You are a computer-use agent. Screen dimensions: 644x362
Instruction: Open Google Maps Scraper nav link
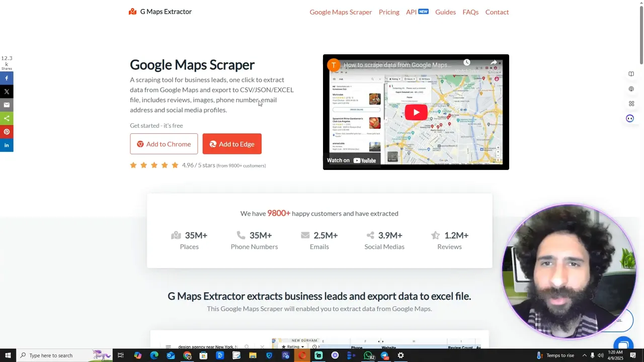[341, 12]
